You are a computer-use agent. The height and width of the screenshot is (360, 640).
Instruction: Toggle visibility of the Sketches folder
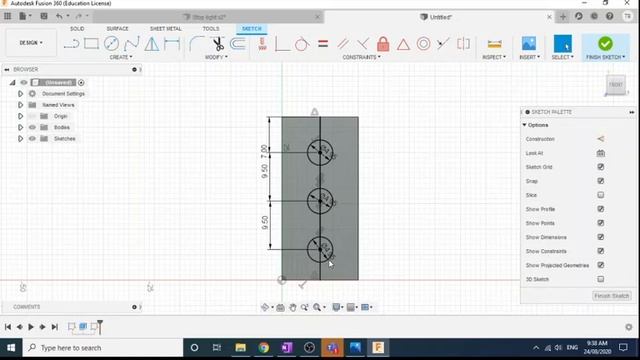coord(32,139)
